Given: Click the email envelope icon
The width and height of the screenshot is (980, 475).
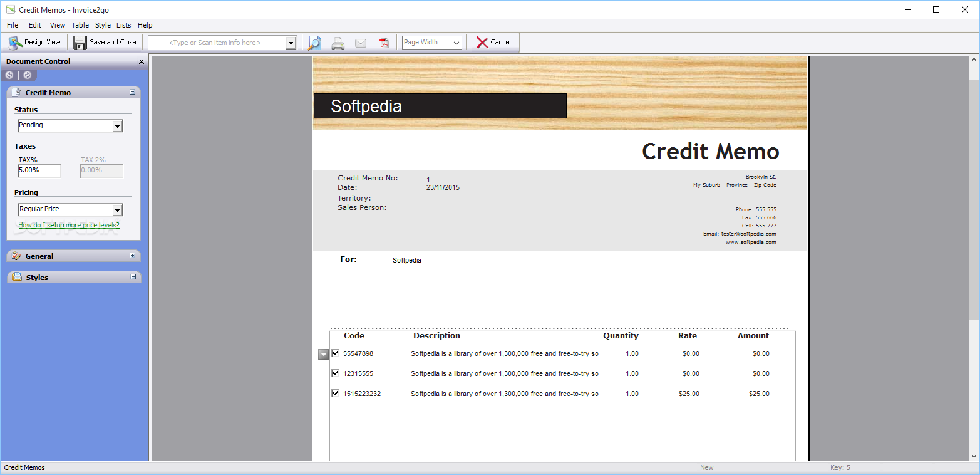Looking at the screenshot, I should [x=361, y=43].
